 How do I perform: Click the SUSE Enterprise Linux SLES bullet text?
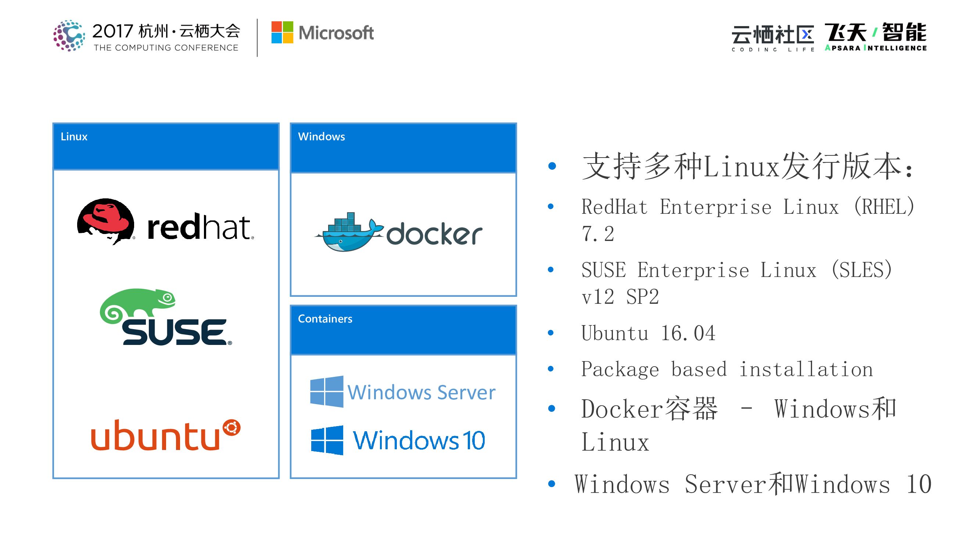coord(736,283)
